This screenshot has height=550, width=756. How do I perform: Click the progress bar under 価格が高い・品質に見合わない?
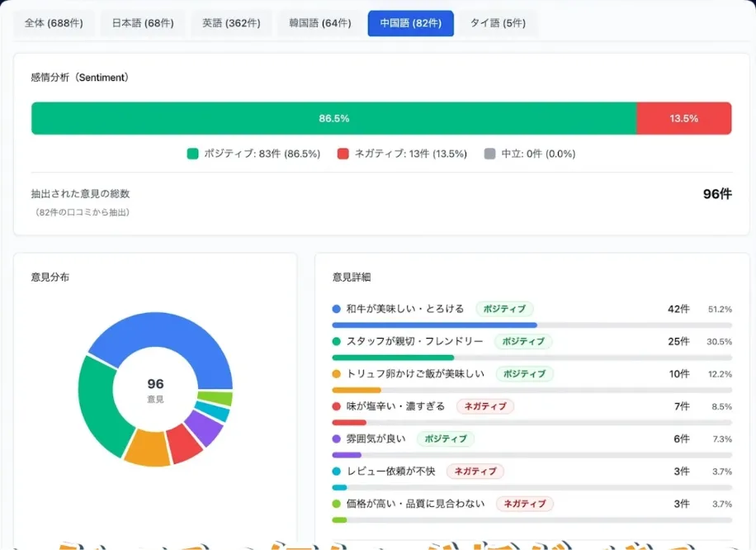coord(532,519)
